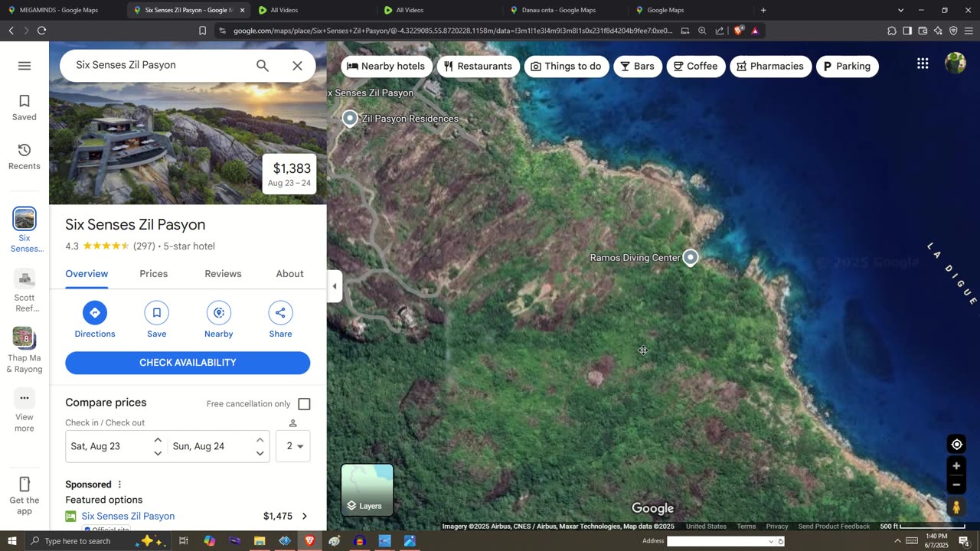This screenshot has width=980, height=551.
Task: Show your location on the map
Action: click(x=956, y=445)
